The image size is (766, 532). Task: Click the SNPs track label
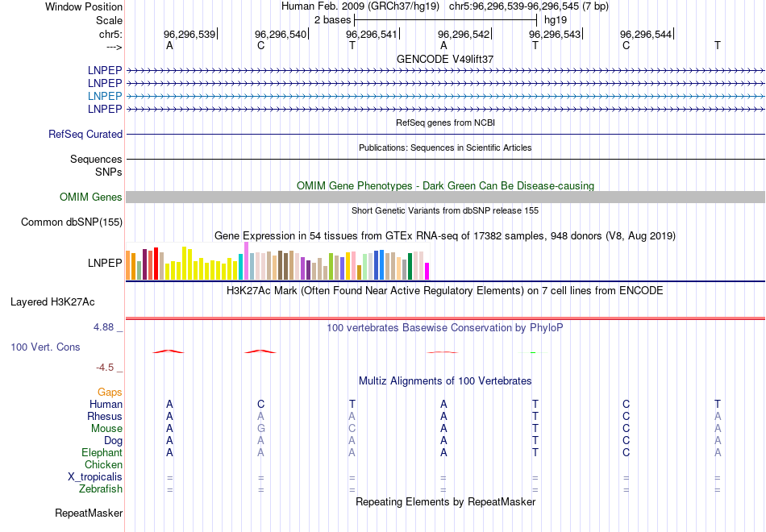click(x=109, y=172)
